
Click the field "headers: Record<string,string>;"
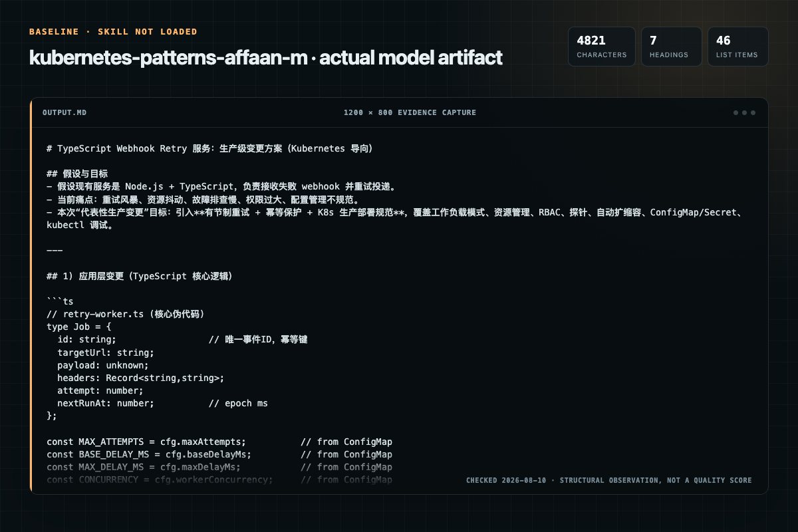pyautogui.click(x=141, y=378)
